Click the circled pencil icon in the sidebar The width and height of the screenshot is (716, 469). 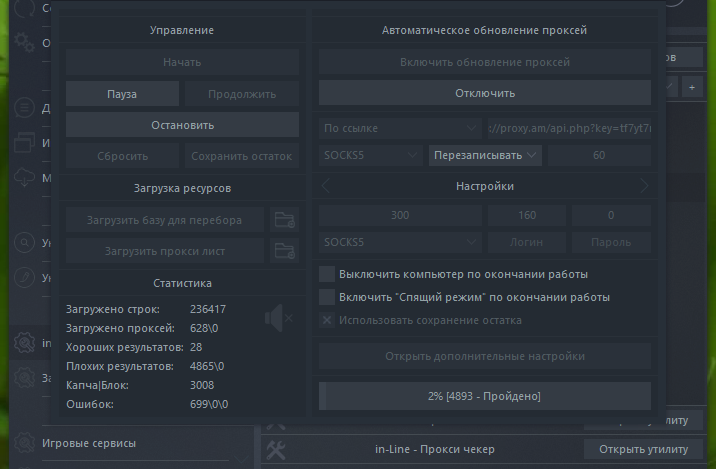tap(24, 277)
